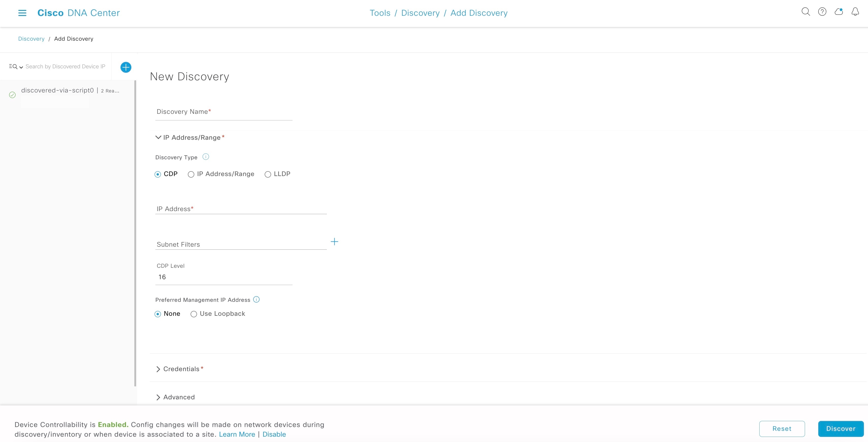The width and height of the screenshot is (868, 442).
Task: Click the discovered-via-script0 status checkmark icon
Action: (x=12, y=95)
